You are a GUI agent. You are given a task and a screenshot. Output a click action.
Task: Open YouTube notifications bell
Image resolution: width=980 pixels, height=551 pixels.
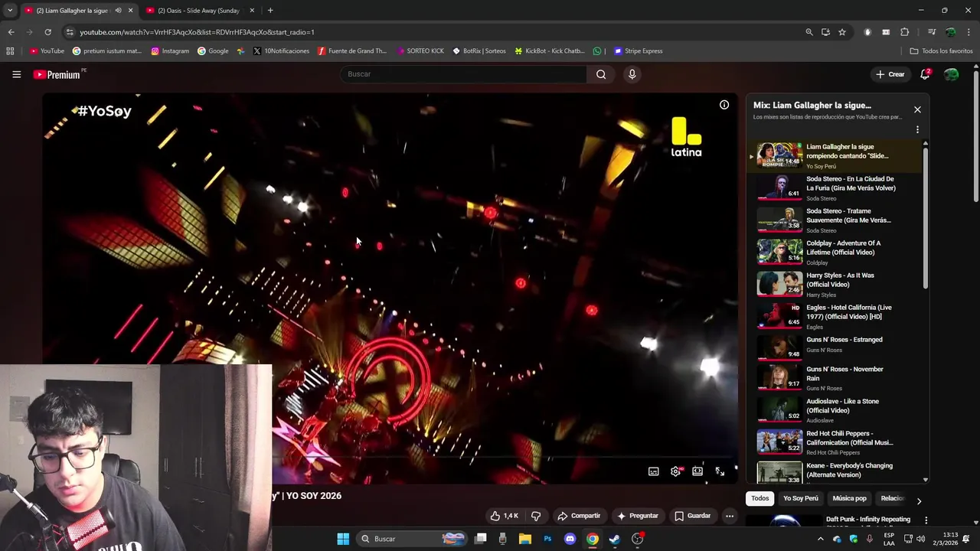(925, 74)
